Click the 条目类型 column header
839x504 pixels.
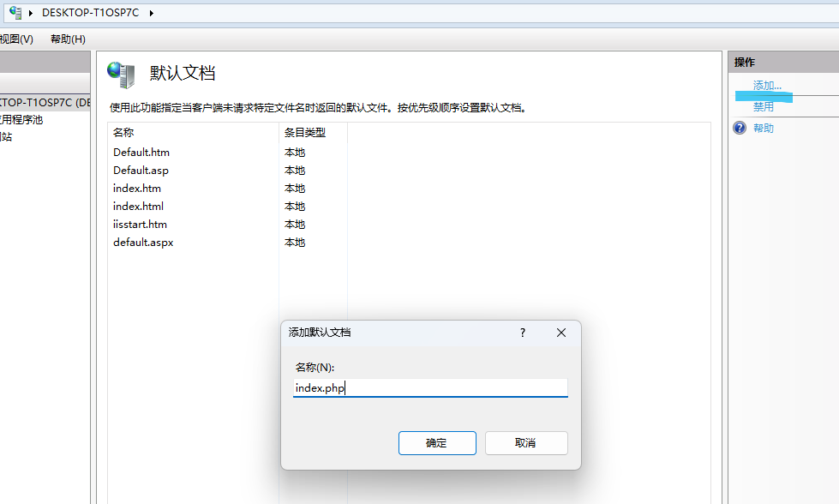pos(313,133)
